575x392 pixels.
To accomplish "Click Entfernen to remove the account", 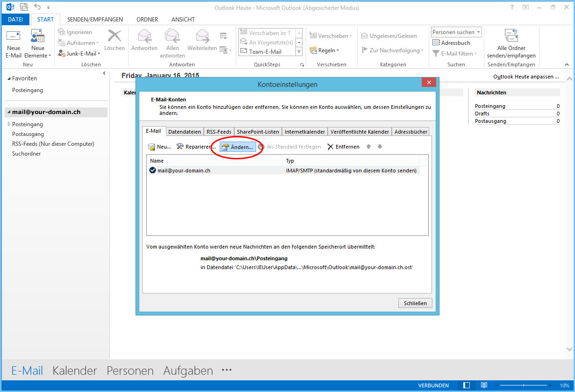I will click(343, 147).
